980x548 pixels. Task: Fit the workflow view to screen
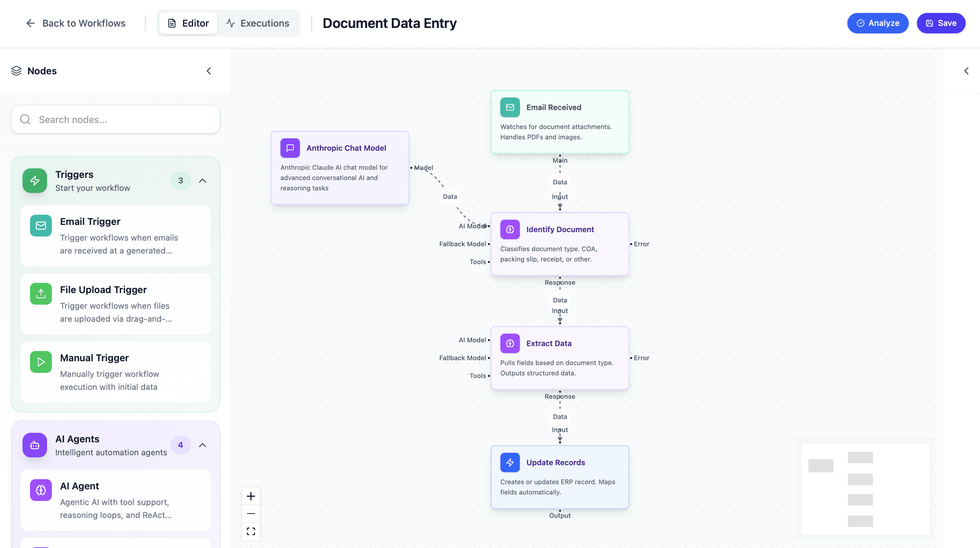(251, 531)
